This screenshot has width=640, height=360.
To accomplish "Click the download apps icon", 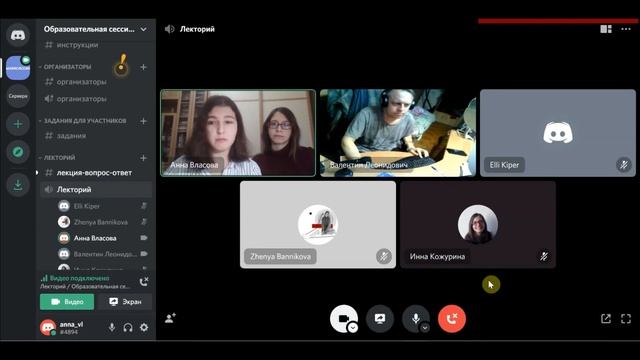I will click(x=18, y=185).
